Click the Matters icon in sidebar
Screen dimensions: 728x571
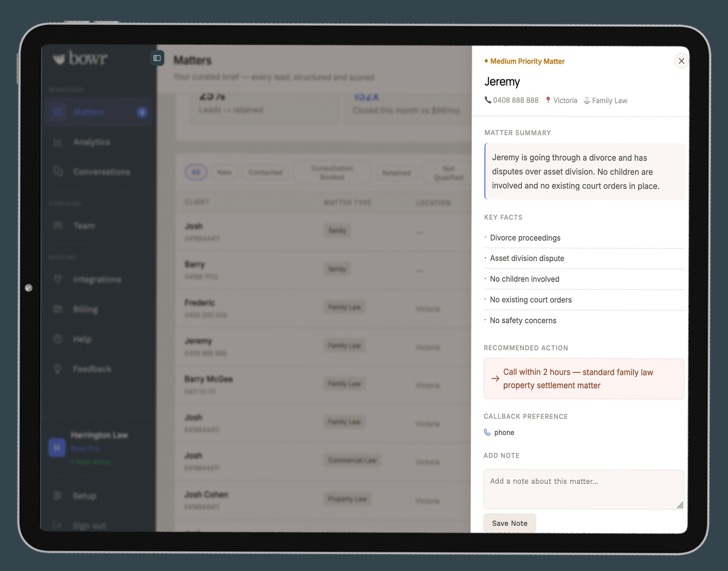tap(58, 112)
